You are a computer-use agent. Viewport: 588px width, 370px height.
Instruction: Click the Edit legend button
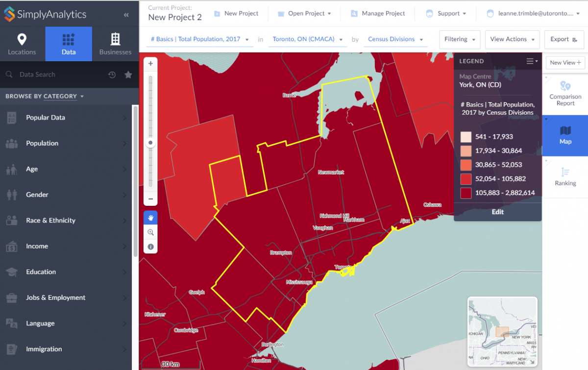[497, 212]
